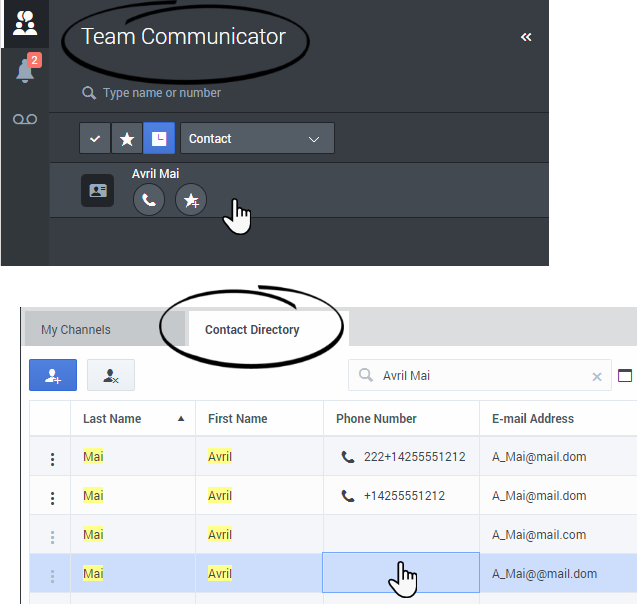This screenshot has width=637, height=604.
Task: Click phone number +14255551212
Action: (404, 496)
